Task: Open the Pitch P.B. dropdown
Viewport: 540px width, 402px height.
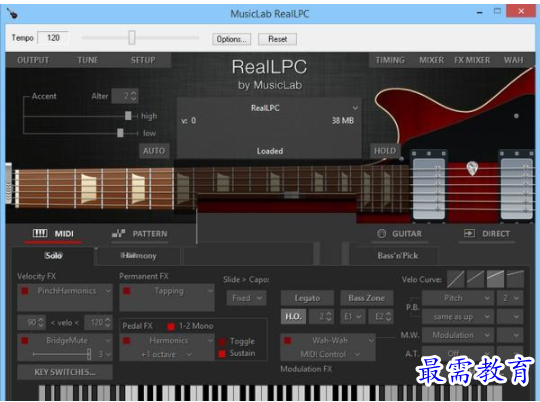Action: click(457, 298)
